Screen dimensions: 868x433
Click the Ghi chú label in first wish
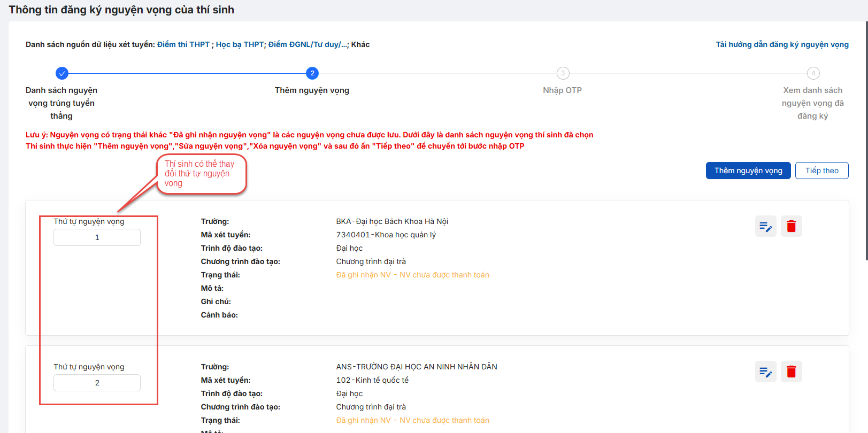[x=216, y=301]
